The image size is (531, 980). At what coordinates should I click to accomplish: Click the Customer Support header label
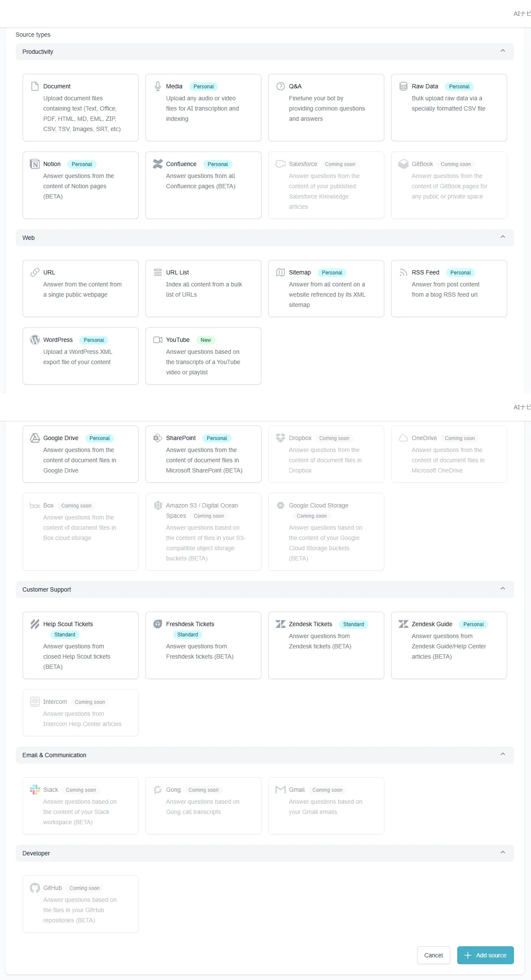tap(46, 589)
